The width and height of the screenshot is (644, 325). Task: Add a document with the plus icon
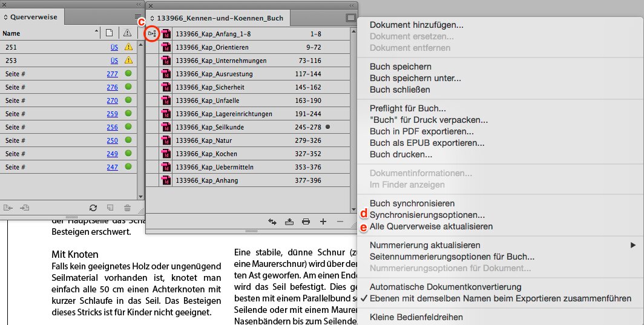323,222
